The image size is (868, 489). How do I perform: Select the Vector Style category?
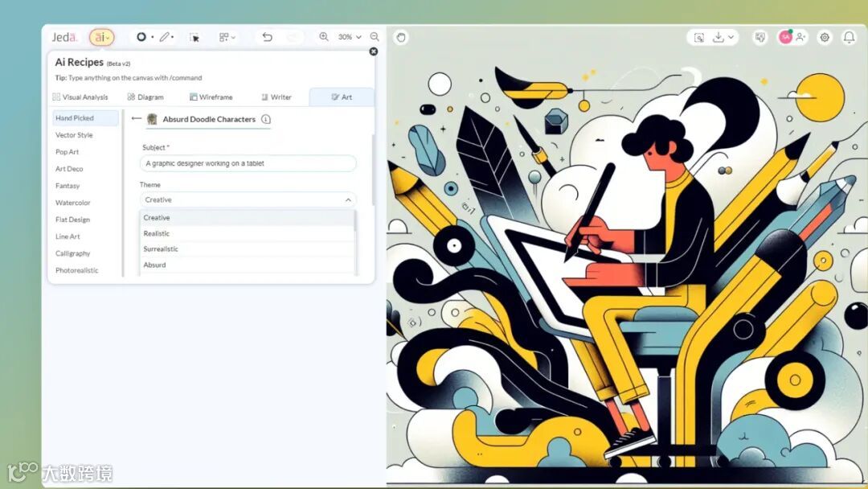74,135
